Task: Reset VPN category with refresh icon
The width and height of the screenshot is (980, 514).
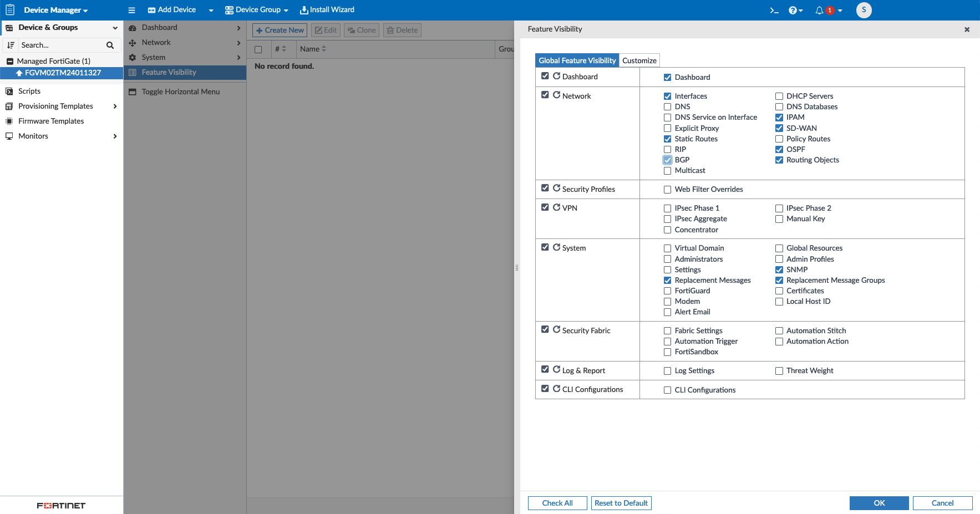Action: click(x=556, y=207)
